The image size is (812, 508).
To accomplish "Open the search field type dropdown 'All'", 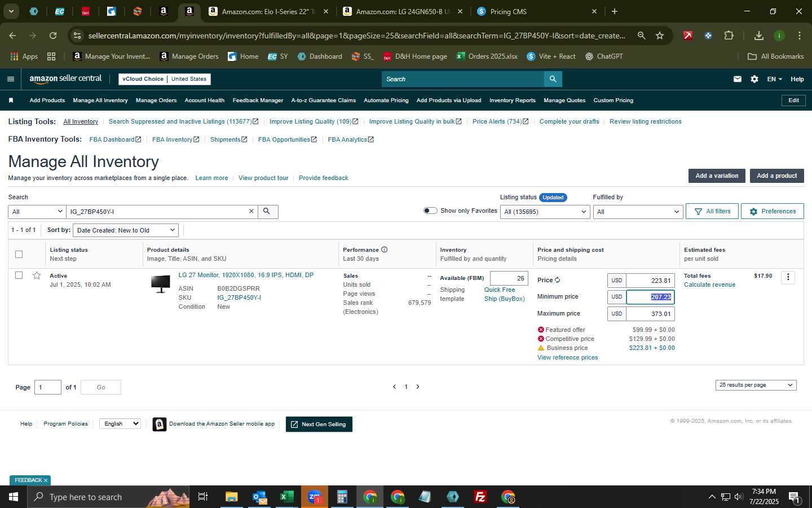I will 37,212.
